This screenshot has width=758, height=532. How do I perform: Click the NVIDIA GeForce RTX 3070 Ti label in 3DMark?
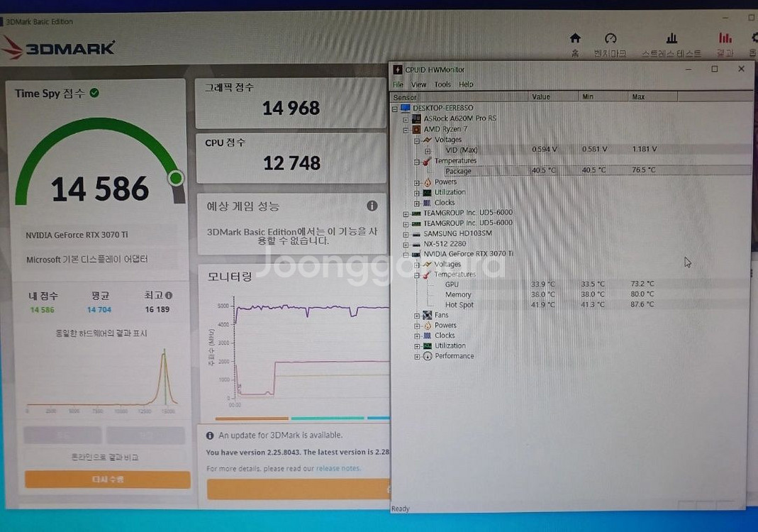tap(77, 235)
